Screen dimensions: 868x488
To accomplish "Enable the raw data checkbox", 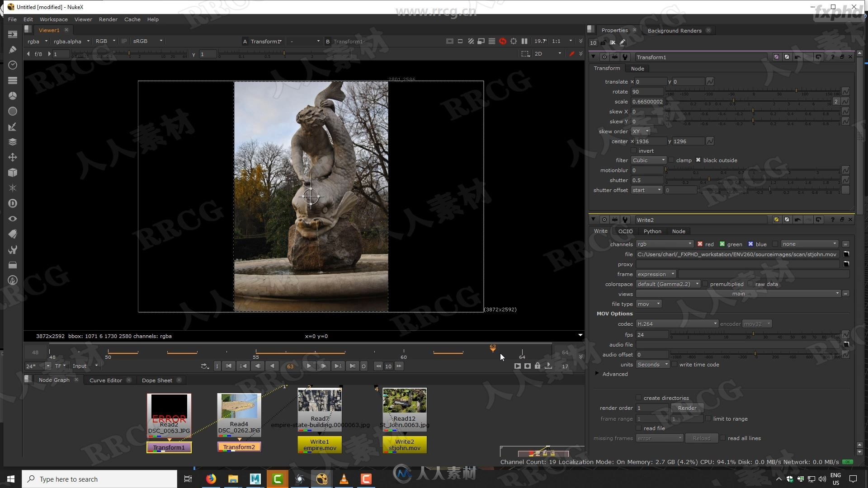I will click(750, 284).
